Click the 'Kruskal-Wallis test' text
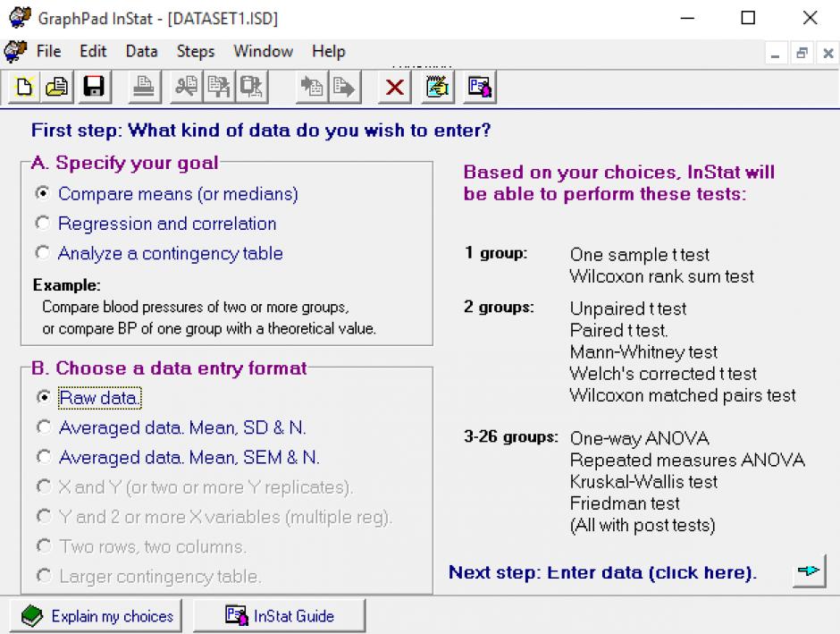 click(x=643, y=482)
